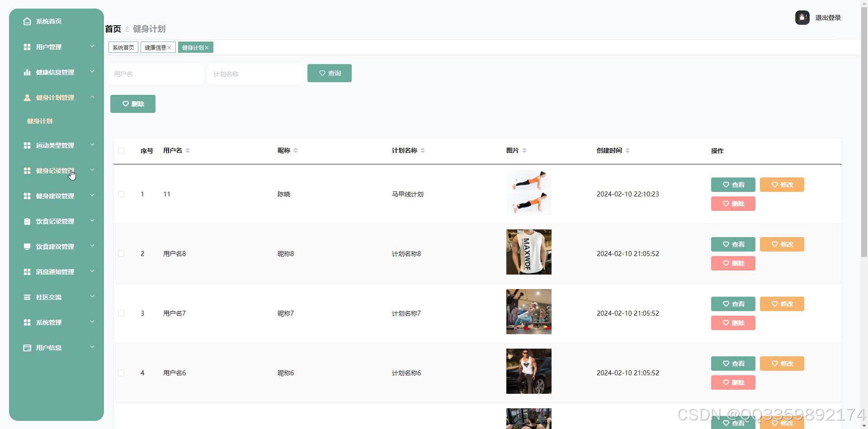
Task: Click the bar chart icon for 健康信息管理
Action: click(x=27, y=72)
